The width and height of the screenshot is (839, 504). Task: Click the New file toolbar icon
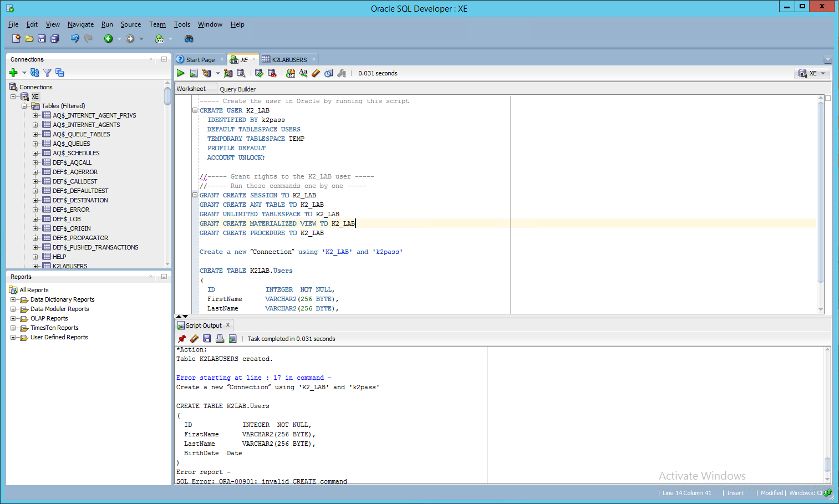tap(16, 38)
